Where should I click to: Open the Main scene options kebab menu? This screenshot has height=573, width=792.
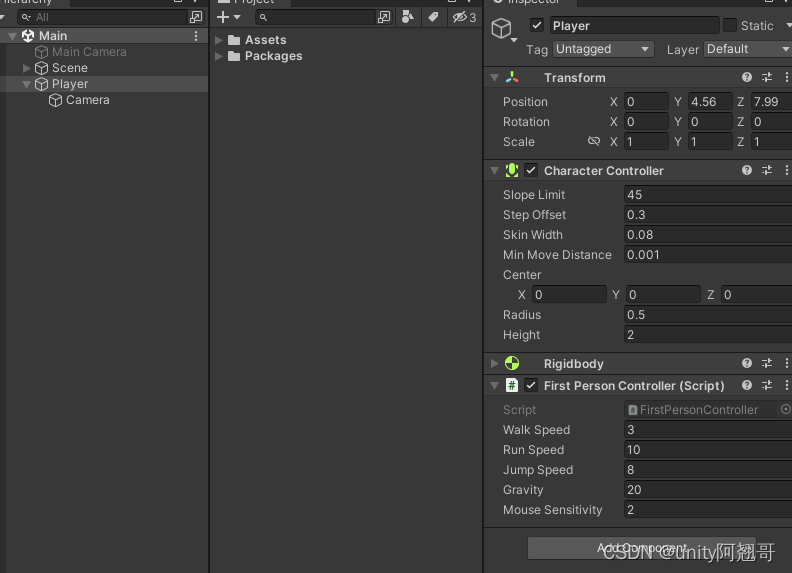tap(196, 36)
